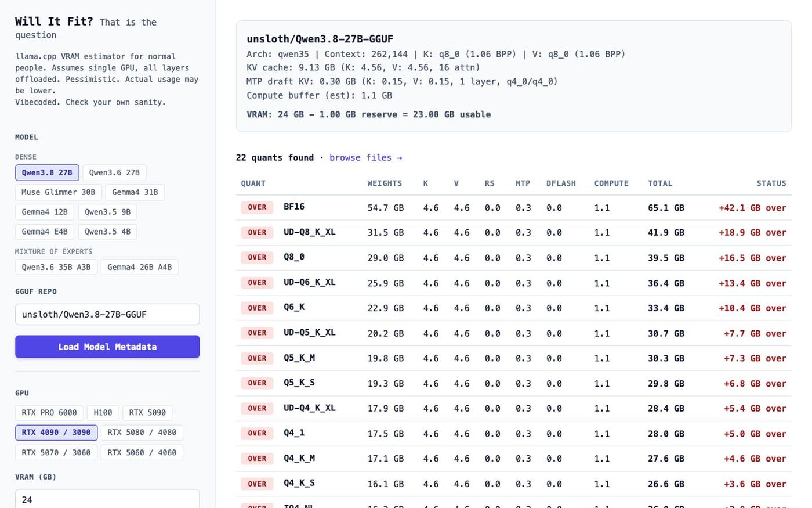Click the Q5_K_M quant name
The image size is (812, 508).
click(299, 358)
